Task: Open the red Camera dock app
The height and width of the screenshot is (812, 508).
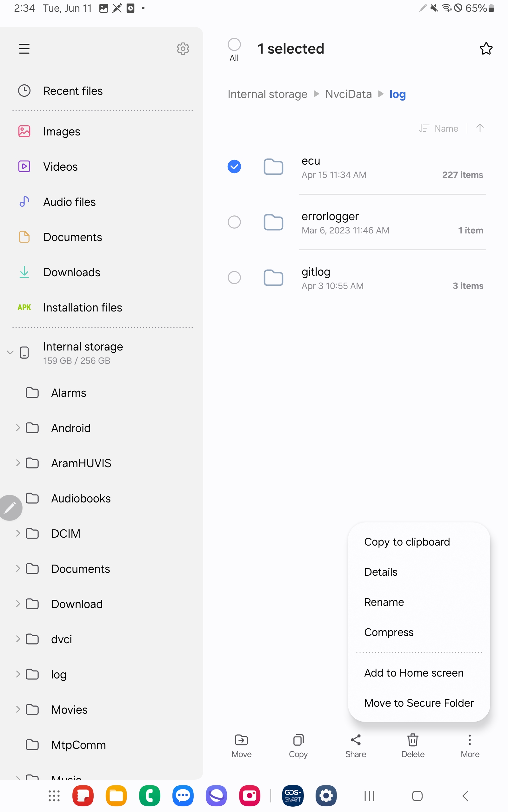Action: click(x=249, y=796)
